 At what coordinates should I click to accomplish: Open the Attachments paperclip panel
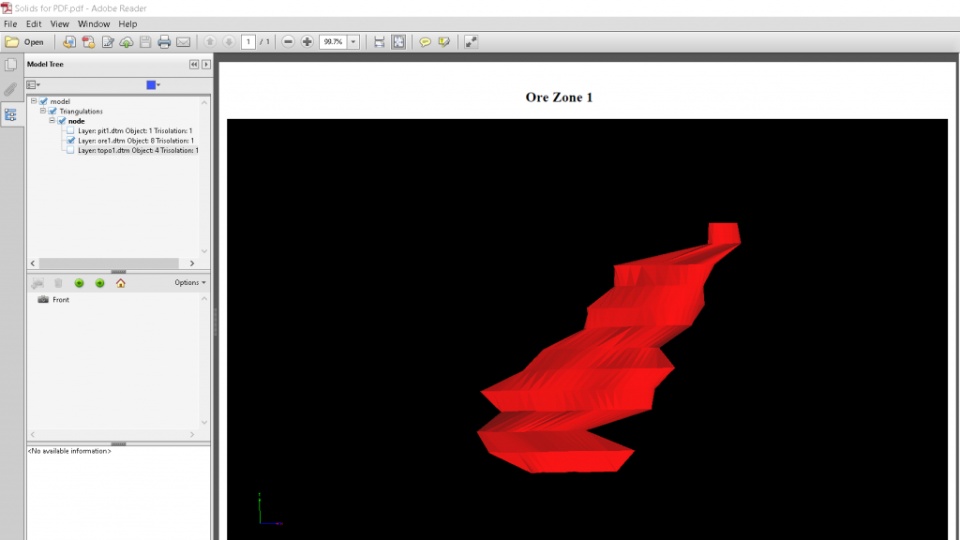pos(10,89)
